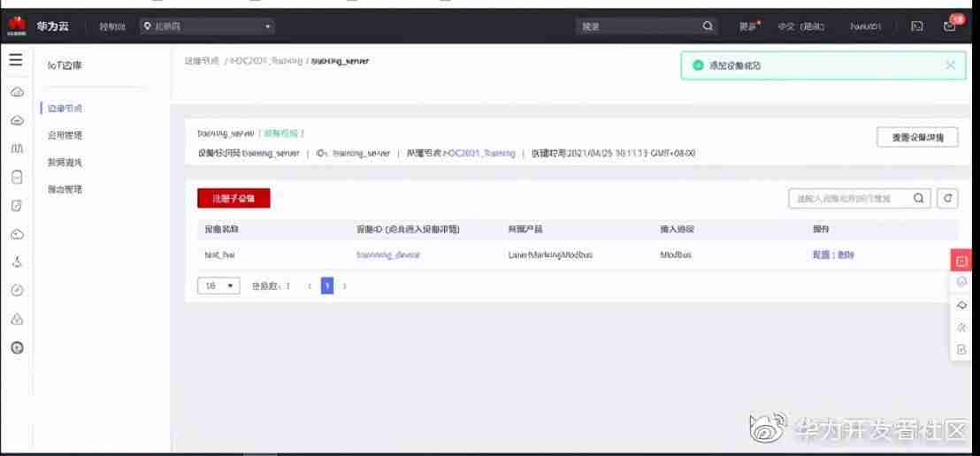Click the compass circle icon in left rail
The height and width of the screenshot is (456, 980).
pos(18,291)
